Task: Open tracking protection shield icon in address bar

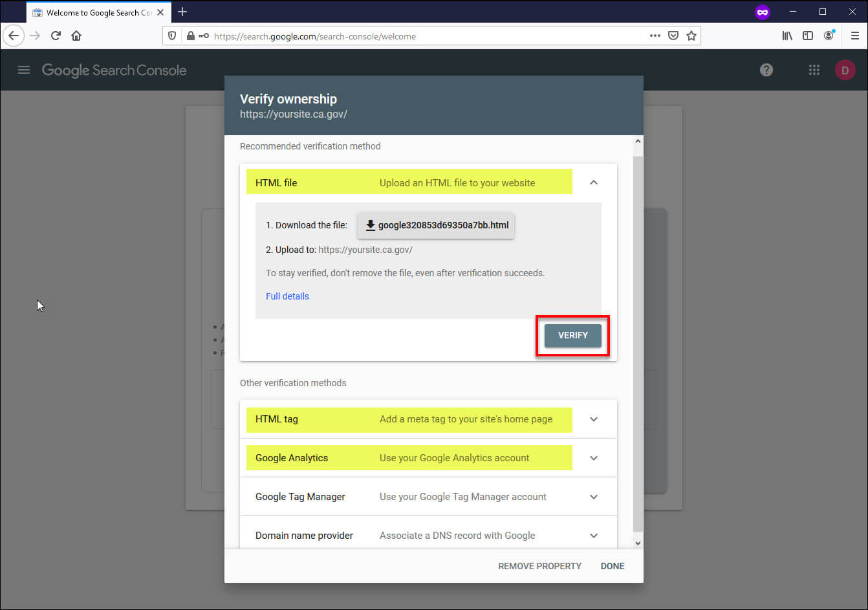Action: coord(172,36)
